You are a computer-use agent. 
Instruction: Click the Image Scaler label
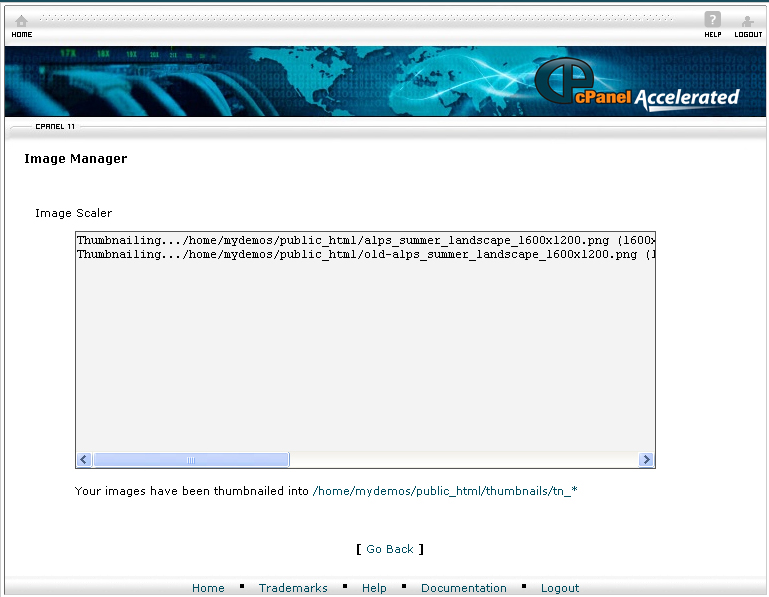tap(74, 213)
